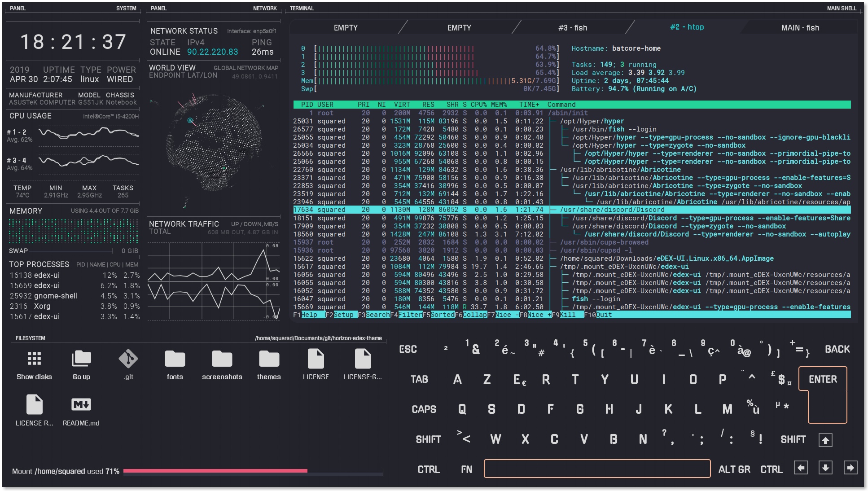Click F6 Collap in htop footer

[x=471, y=315]
